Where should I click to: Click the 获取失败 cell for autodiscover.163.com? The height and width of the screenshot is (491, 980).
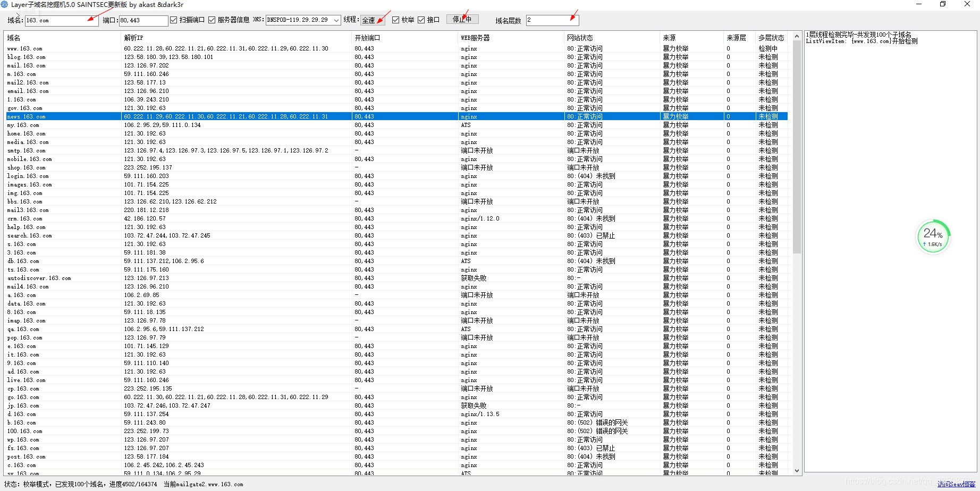pos(474,278)
